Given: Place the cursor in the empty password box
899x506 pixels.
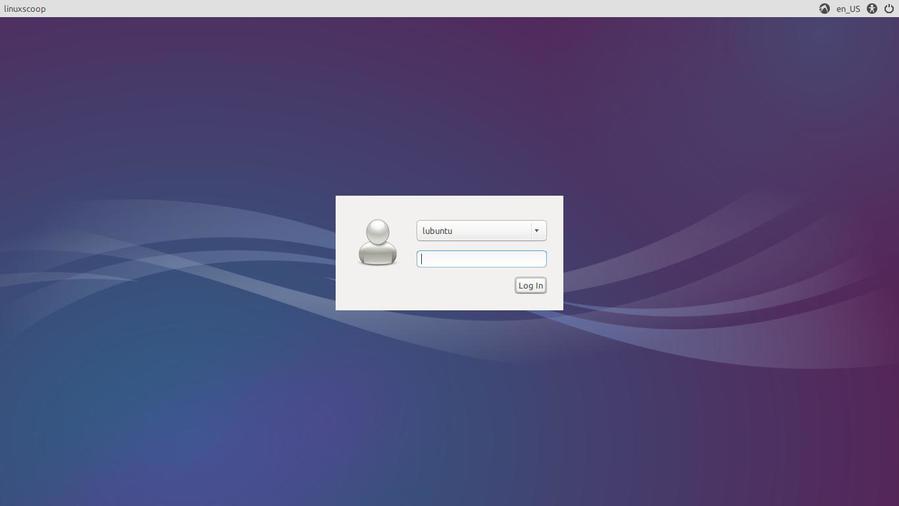Looking at the screenshot, I should pos(481,259).
